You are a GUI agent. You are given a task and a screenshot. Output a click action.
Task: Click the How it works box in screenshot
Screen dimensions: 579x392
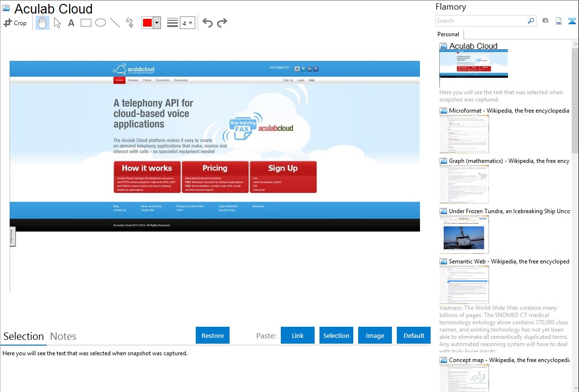147,176
